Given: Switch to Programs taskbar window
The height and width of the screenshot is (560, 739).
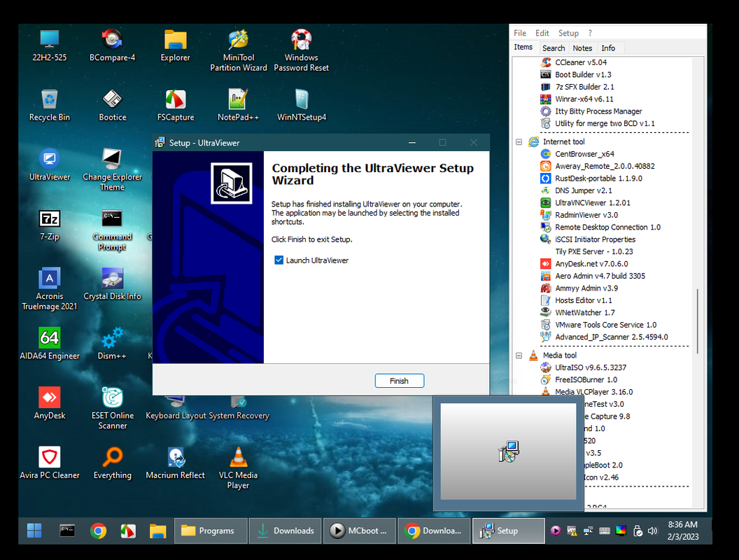Looking at the screenshot, I should [211, 531].
